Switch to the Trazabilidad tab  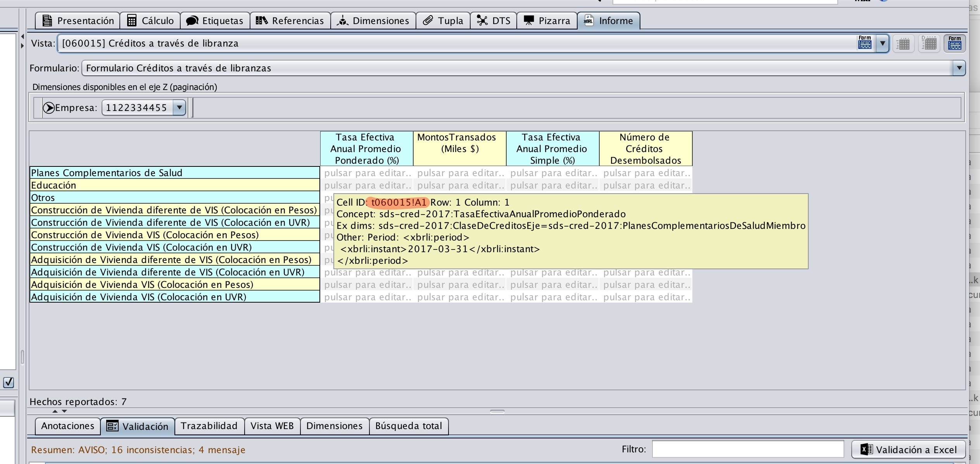[x=209, y=426]
